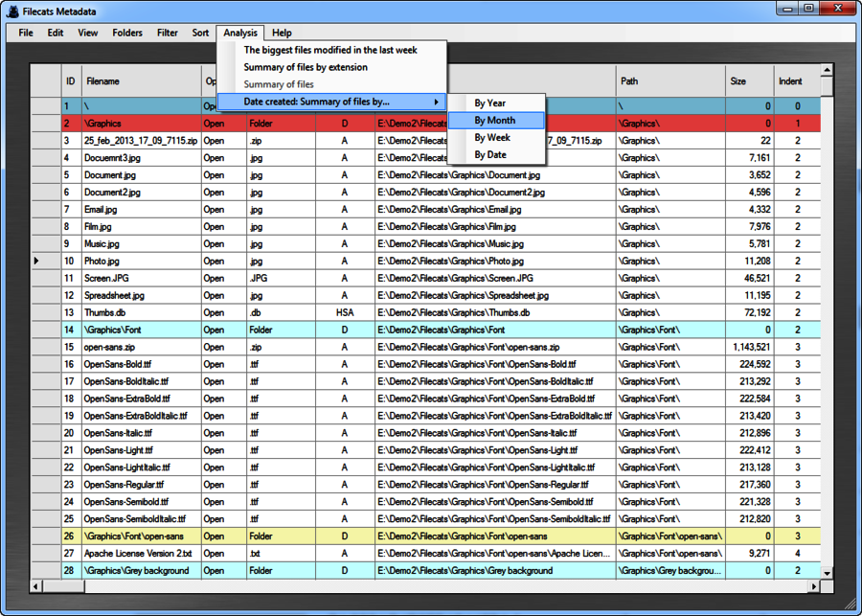This screenshot has width=862, height=616.
Task: Click the Filecats app icon in title bar
Action: point(12,11)
